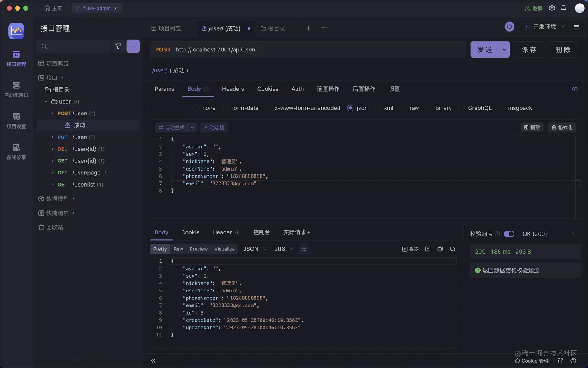Open the settings gear icon

tap(552, 8)
